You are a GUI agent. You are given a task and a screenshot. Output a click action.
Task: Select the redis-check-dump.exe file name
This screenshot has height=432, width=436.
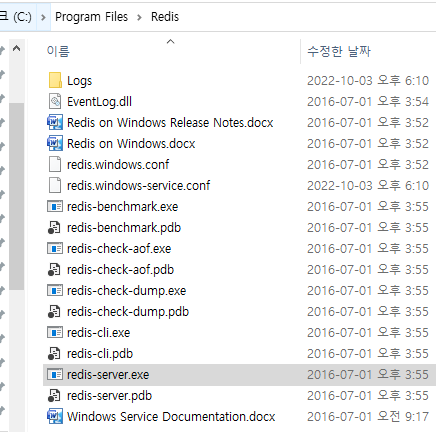click(126, 291)
